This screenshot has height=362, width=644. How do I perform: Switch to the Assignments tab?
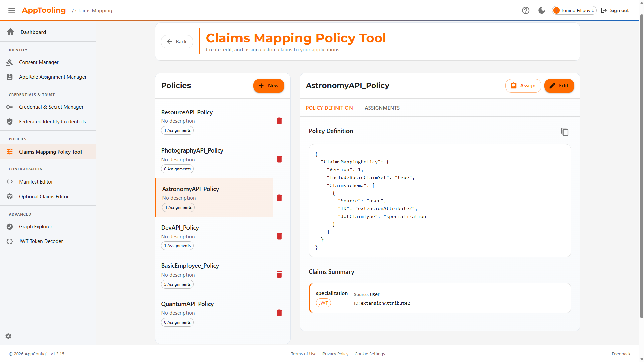382,108
